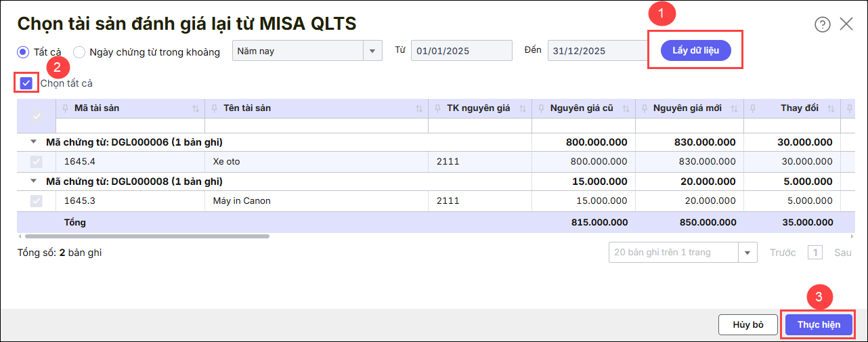Select Ngày chứng từ trong khoảng radio

coord(79,51)
